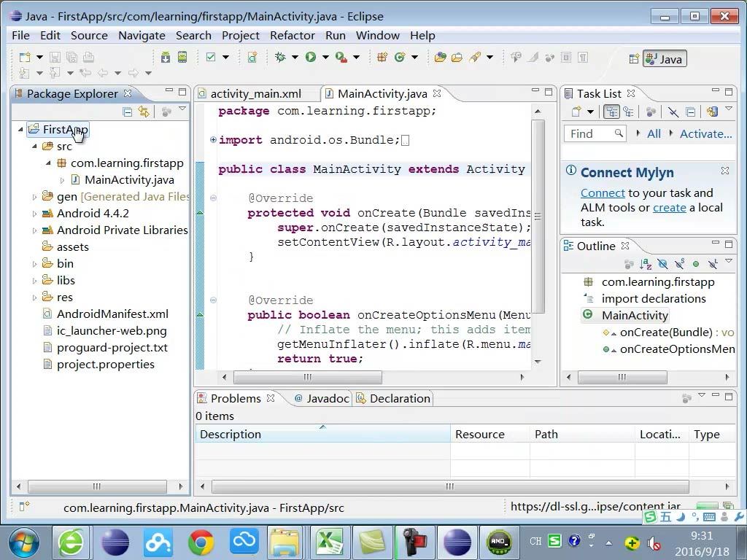This screenshot has width=747, height=560.
Task: Select AndroidManifest.xml in Package Explorer
Action: 112,314
